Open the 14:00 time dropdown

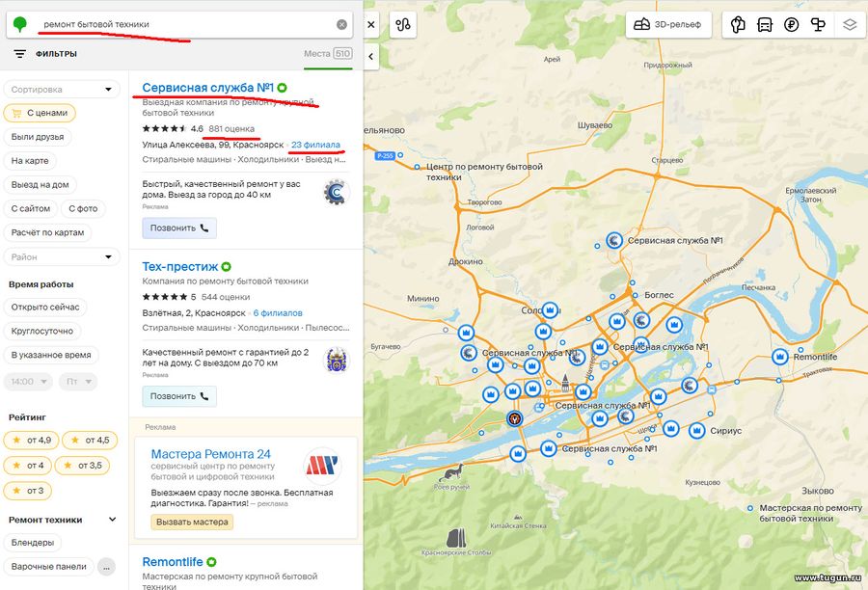point(28,382)
